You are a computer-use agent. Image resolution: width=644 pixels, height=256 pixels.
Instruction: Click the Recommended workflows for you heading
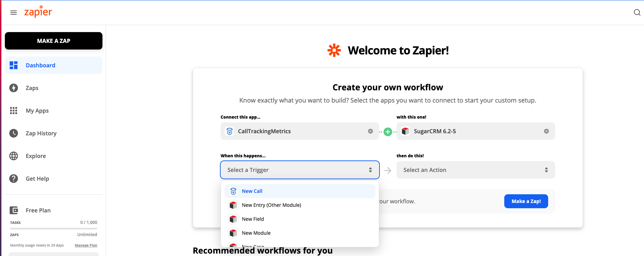pyautogui.click(x=263, y=250)
